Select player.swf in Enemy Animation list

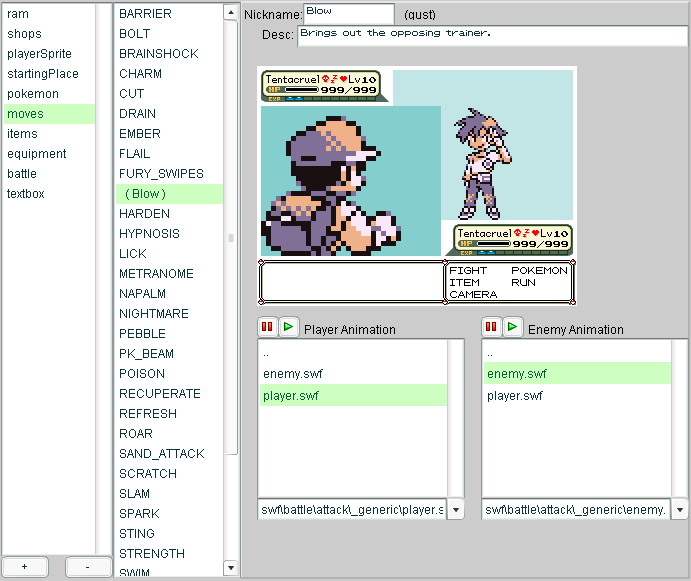coord(515,396)
